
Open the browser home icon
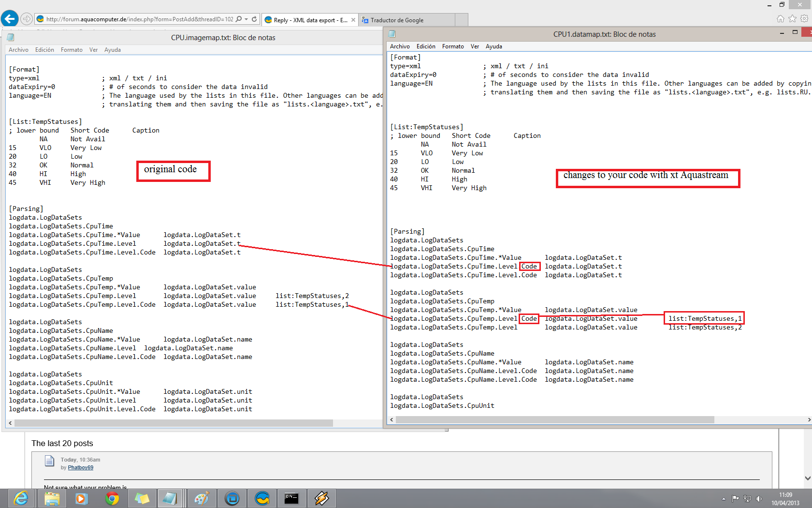pyautogui.click(x=780, y=19)
